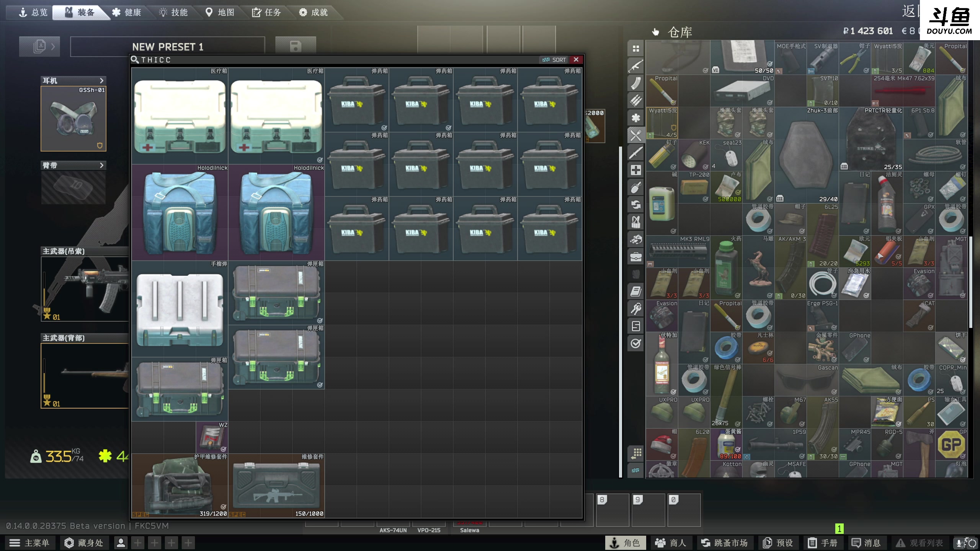The image size is (980, 551).
Task: Click the stash auto-arrange grid icon
Action: click(636, 453)
